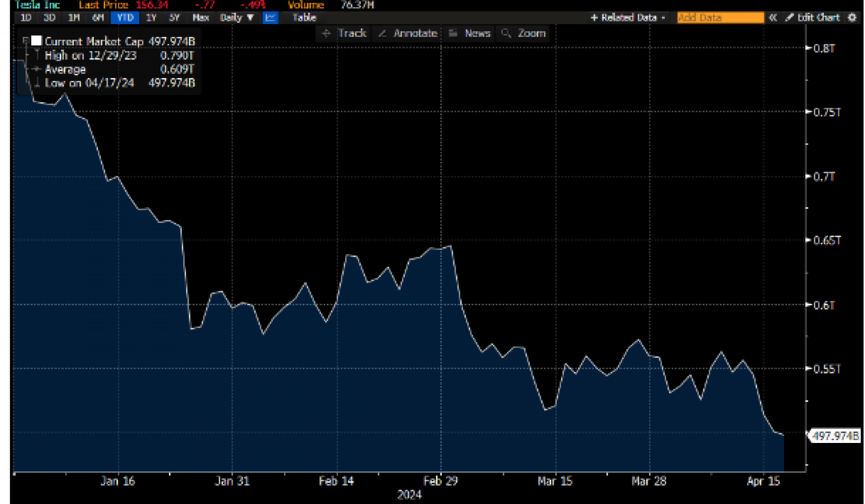
Task: Click the double chevron collapse icon
Action: pos(773,18)
